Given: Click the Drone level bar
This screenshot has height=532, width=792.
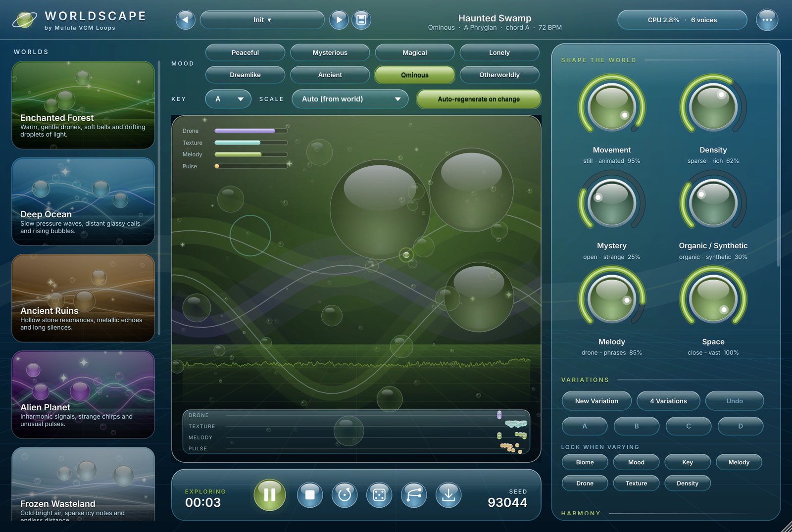Looking at the screenshot, I should click(x=251, y=131).
